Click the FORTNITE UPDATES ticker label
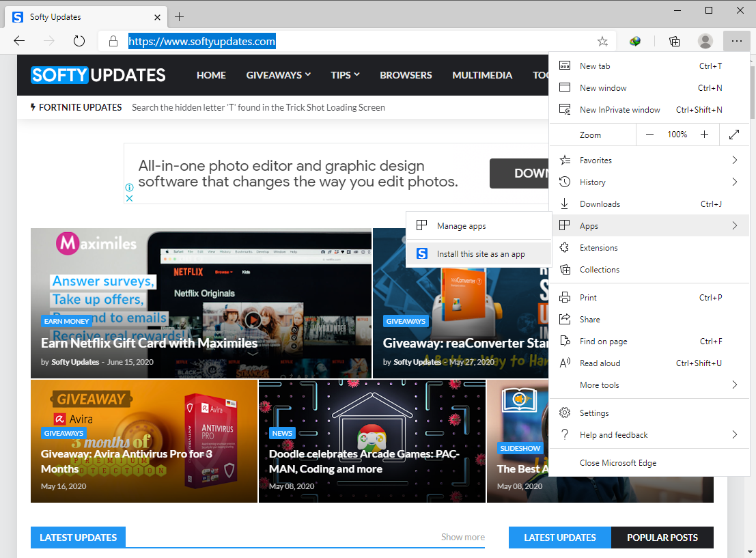The height and width of the screenshot is (558, 756). click(x=76, y=107)
